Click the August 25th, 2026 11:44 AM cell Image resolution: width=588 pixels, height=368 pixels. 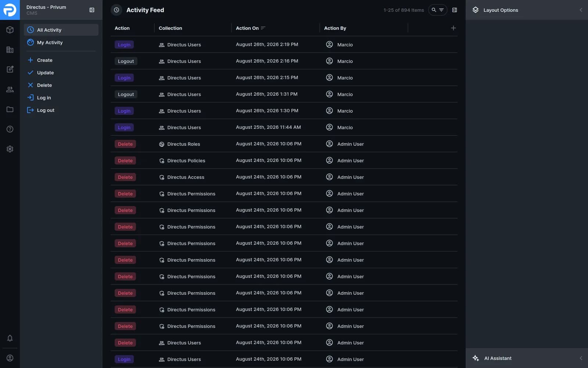click(x=268, y=127)
